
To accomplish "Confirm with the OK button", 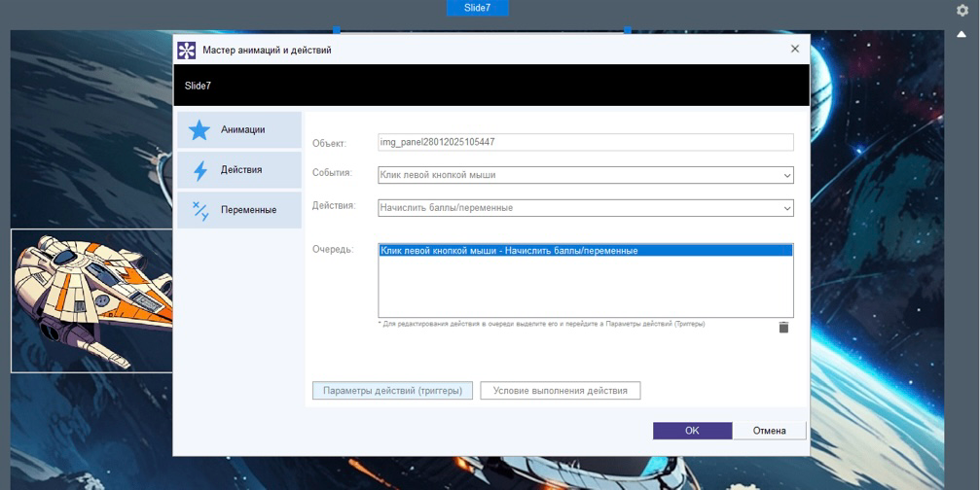I will pyautogui.click(x=692, y=431).
